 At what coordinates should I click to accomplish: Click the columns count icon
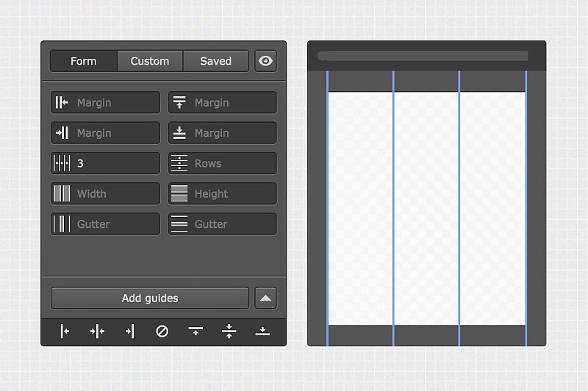(x=62, y=163)
